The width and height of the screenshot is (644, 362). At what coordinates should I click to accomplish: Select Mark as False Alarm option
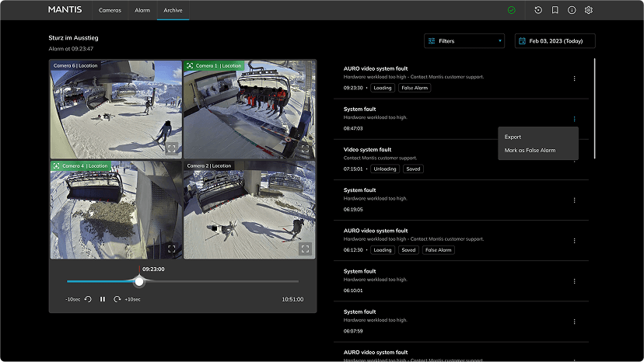530,150
